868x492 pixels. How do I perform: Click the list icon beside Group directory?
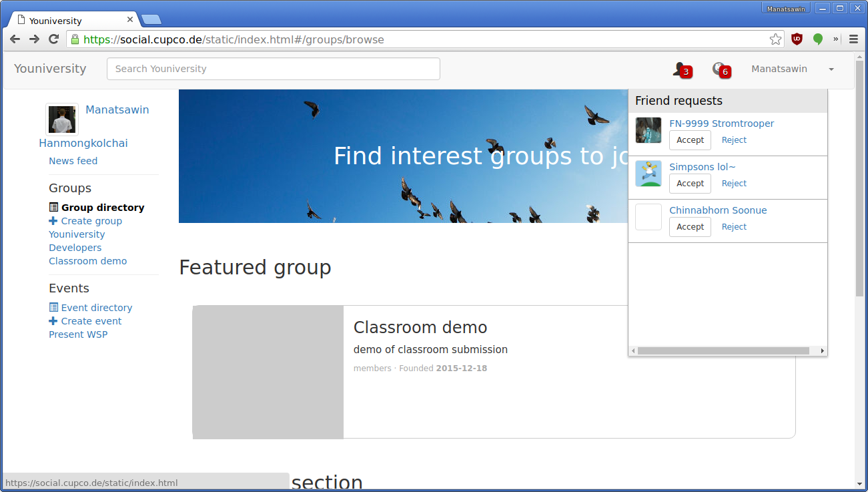coord(53,208)
